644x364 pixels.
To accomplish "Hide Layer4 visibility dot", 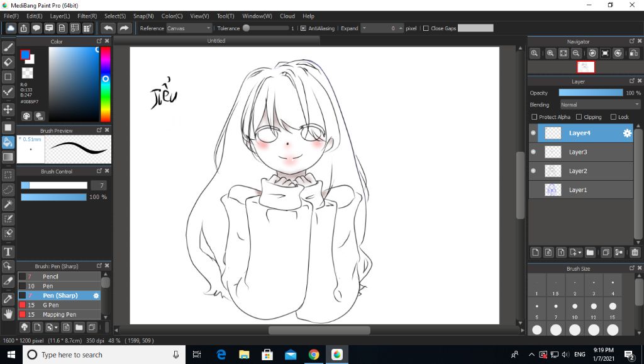I will [533, 133].
